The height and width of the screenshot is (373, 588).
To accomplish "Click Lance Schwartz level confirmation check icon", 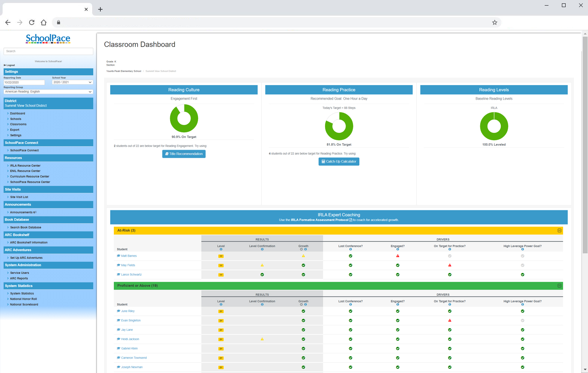I will point(262,275).
